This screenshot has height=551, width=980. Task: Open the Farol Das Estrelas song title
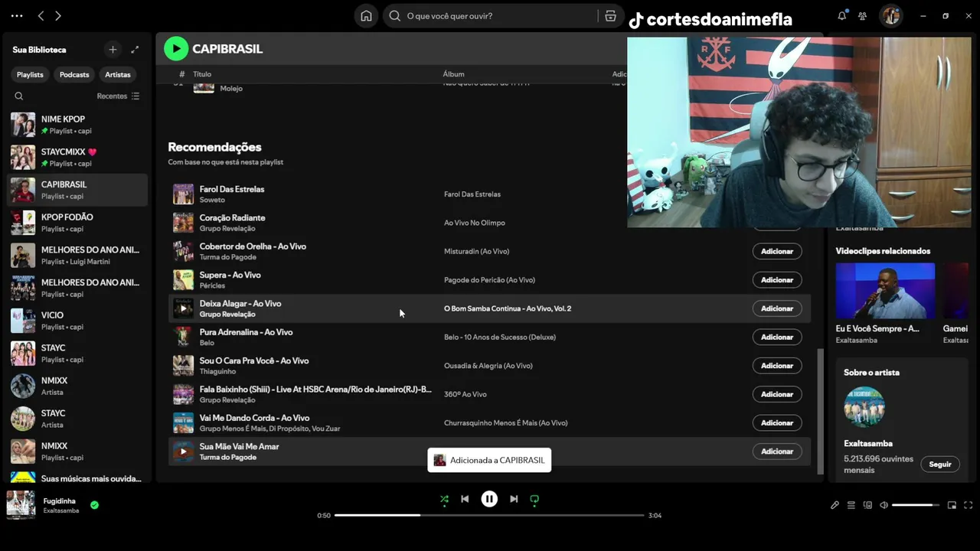(232, 189)
